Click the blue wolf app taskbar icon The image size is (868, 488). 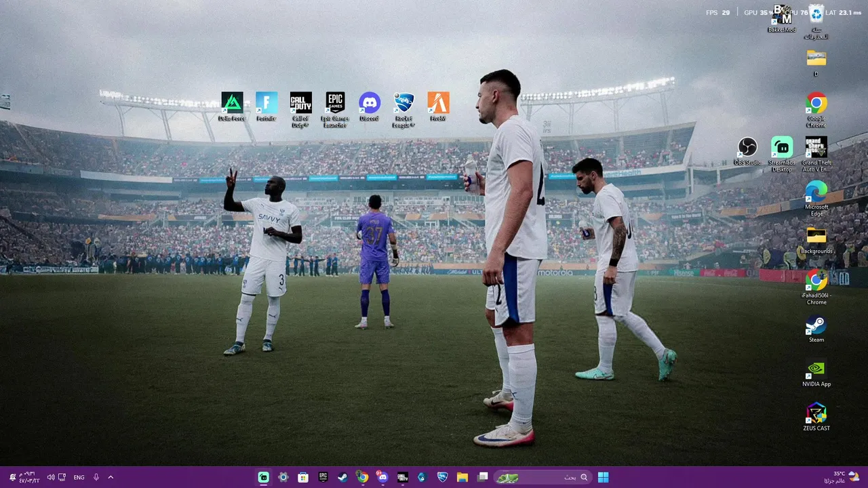pyautogui.click(x=422, y=477)
